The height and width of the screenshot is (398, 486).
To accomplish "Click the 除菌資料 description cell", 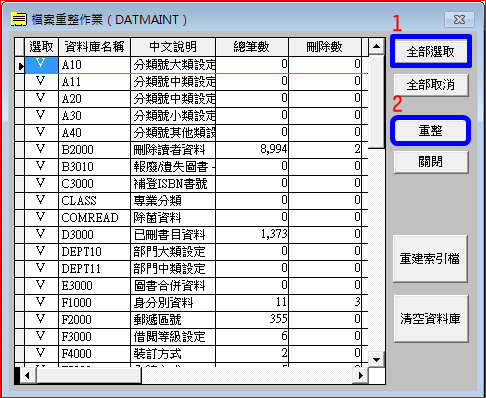I will pos(173,218).
